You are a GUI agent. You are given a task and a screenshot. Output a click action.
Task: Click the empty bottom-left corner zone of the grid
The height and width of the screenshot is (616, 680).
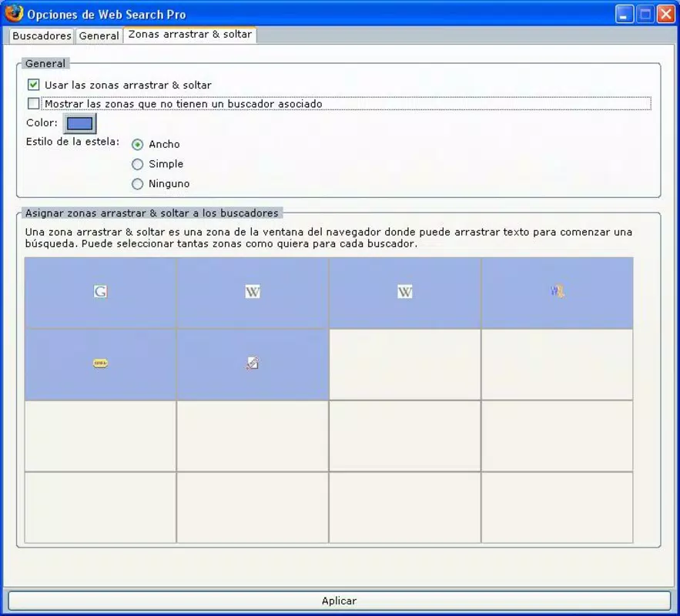point(100,507)
